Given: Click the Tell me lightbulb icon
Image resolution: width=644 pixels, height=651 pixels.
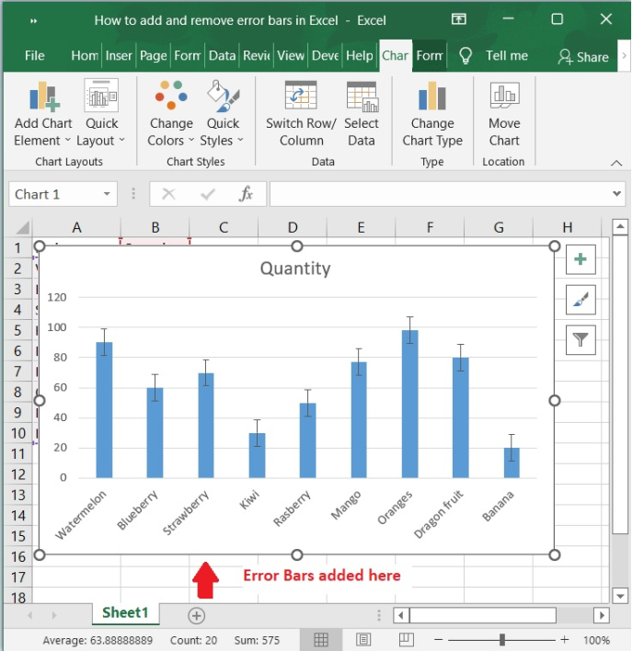Looking at the screenshot, I should (x=466, y=56).
